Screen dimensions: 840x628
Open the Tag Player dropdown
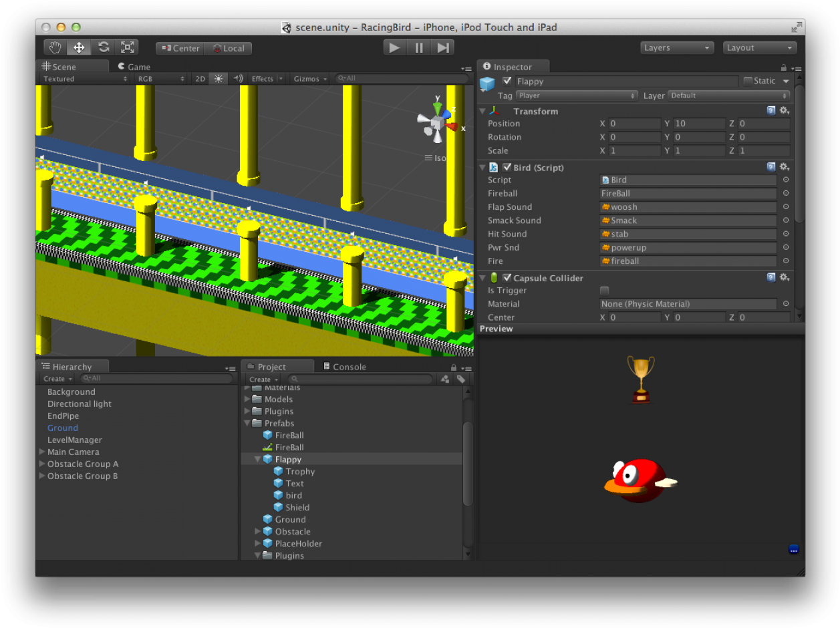577,96
